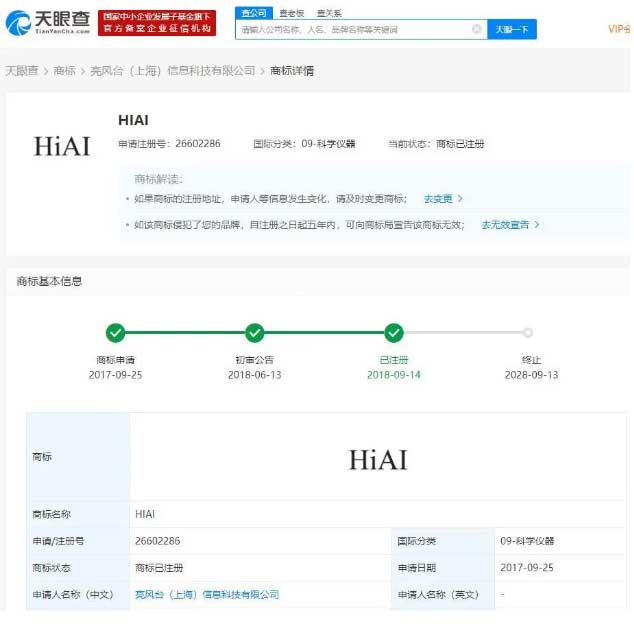Click the HiAI trademark image in header

(62, 146)
